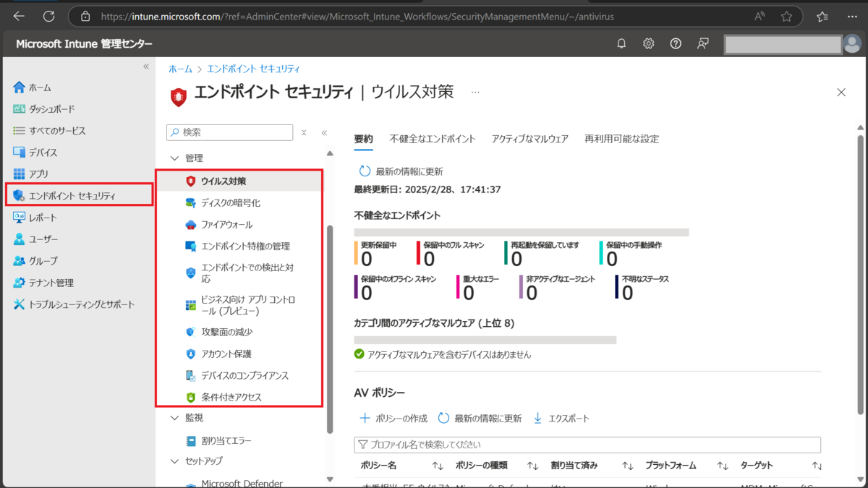The image size is (868, 488).
Task: Select the デバイス devices icon
Action: pyautogui.click(x=19, y=153)
